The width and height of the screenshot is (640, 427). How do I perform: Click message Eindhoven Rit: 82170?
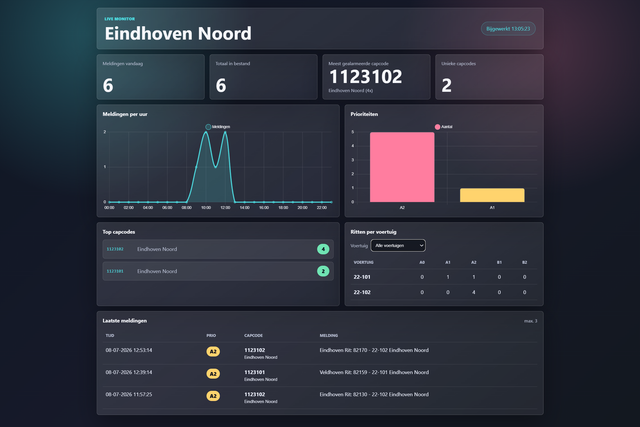[374, 350]
